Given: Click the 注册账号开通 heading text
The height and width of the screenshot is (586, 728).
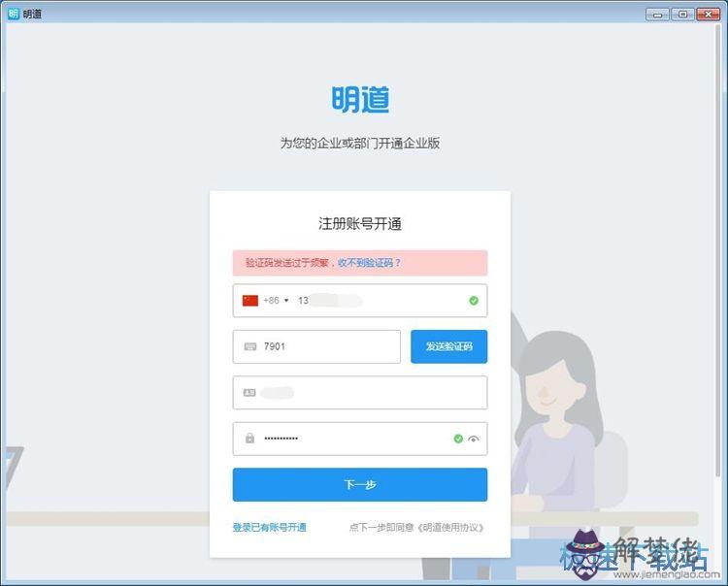Looking at the screenshot, I should [360, 224].
